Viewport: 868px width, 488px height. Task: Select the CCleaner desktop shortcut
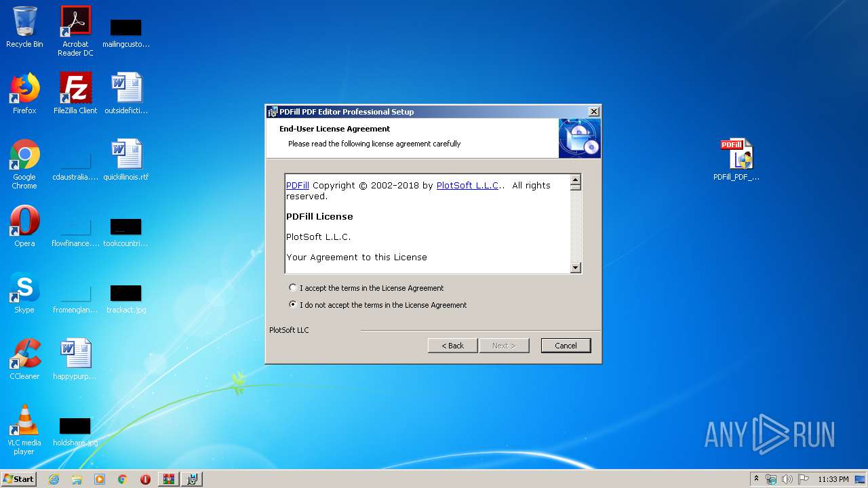[x=24, y=359]
